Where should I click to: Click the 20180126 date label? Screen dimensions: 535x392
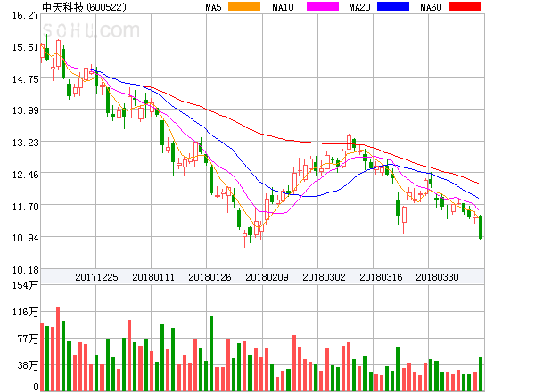[x=210, y=277]
